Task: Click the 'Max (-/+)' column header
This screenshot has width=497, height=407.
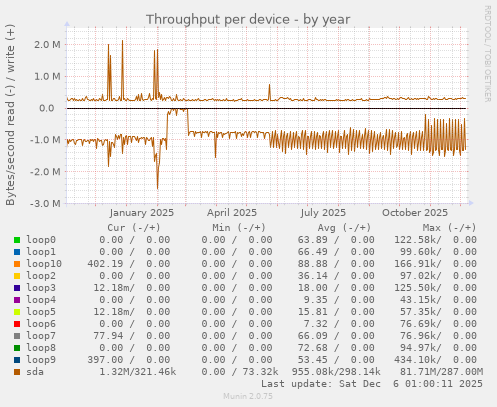Action: pyautogui.click(x=449, y=228)
